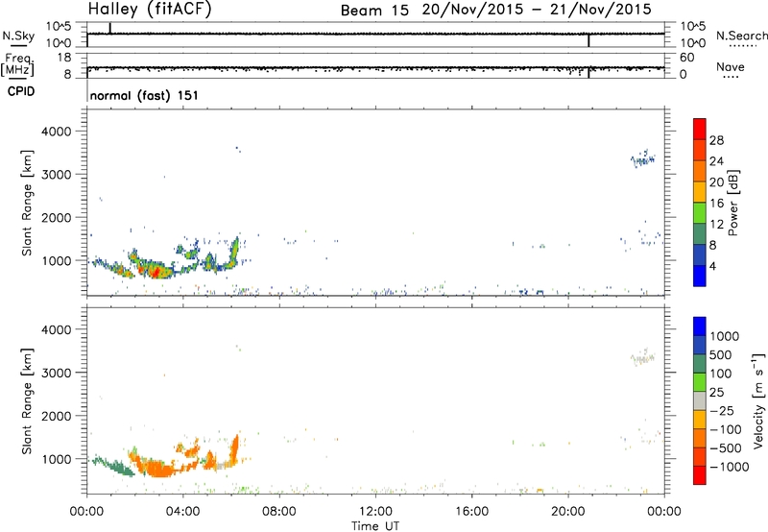Viewport: 768px width, 532px height.
Task: Click the '08:00' time axis tick label
Action: pos(279,512)
